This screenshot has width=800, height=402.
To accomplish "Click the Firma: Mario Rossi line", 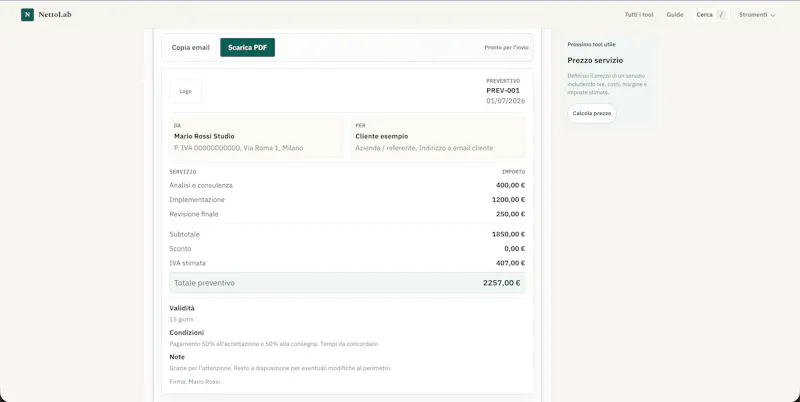I will pyautogui.click(x=194, y=382).
